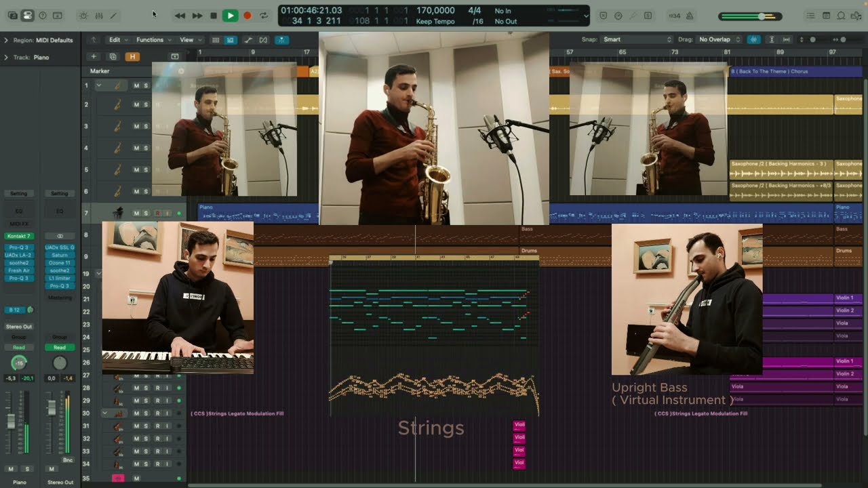The height and width of the screenshot is (488, 868).
Task: Record-enable track 7 R button
Action: tap(157, 213)
